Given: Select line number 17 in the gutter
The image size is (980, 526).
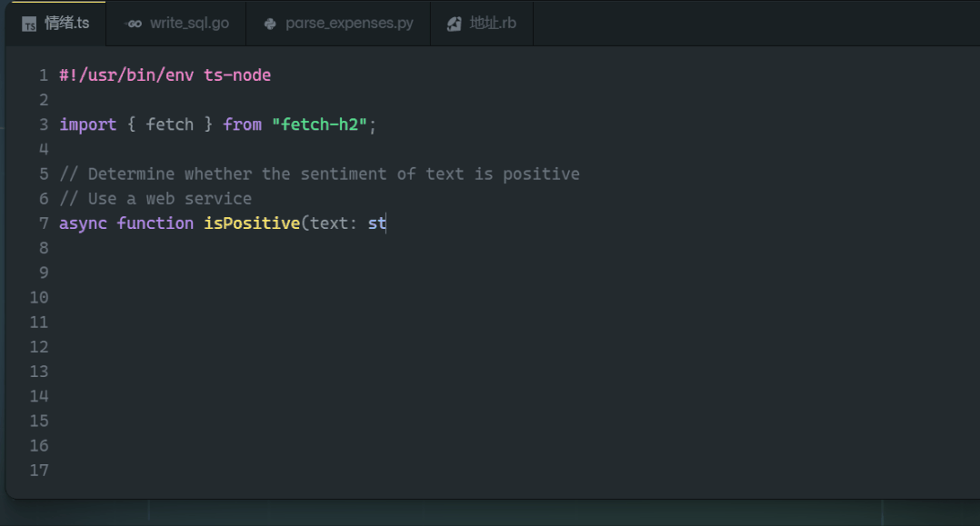Looking at the screenshot, I should click(x=39, y=471).
